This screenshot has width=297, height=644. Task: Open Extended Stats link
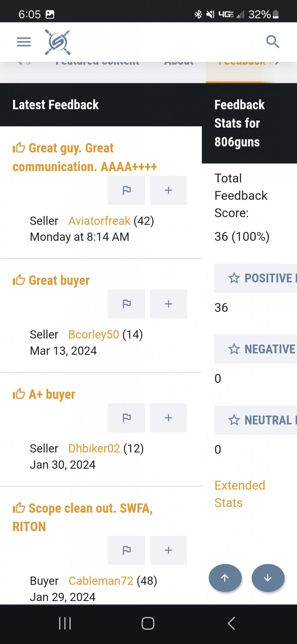[240, 494]
